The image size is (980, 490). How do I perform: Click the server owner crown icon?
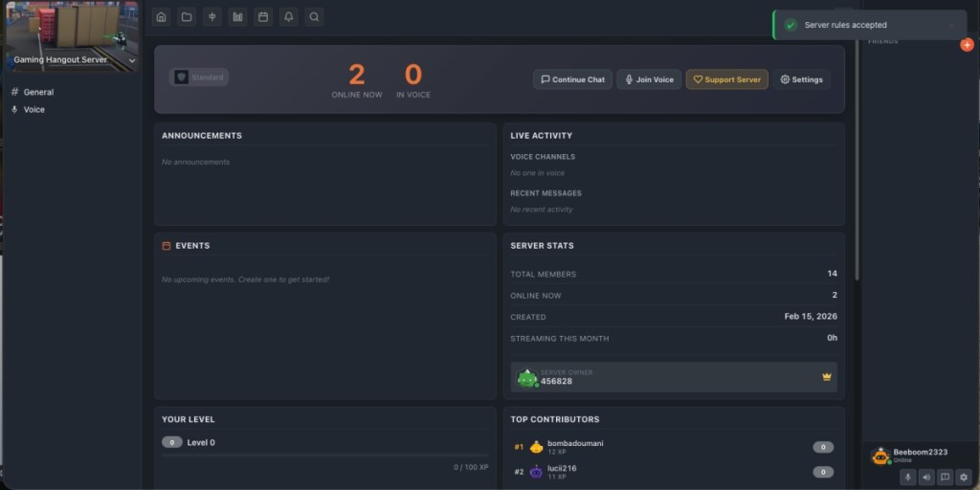827,377
